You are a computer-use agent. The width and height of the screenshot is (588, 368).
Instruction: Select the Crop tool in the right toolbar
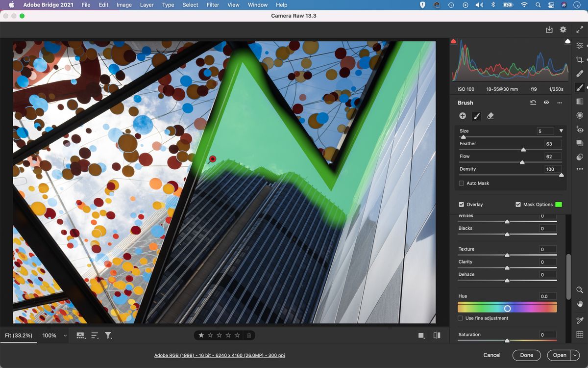579,59
